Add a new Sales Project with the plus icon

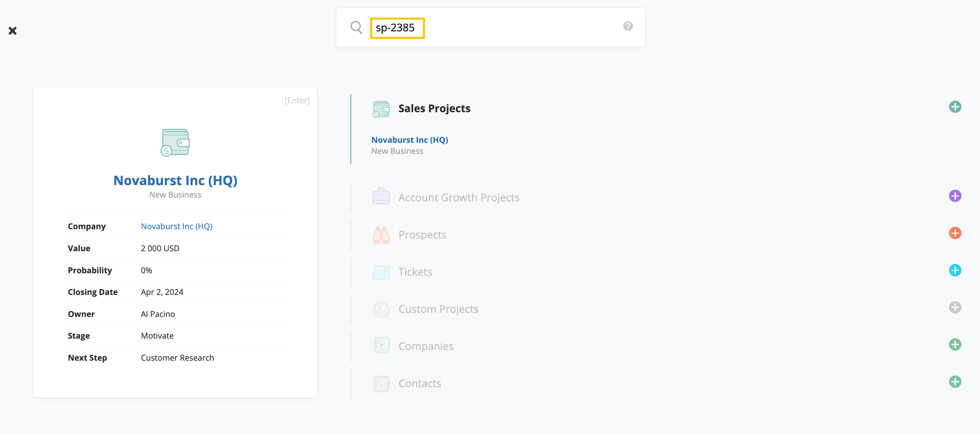[955, 107]
